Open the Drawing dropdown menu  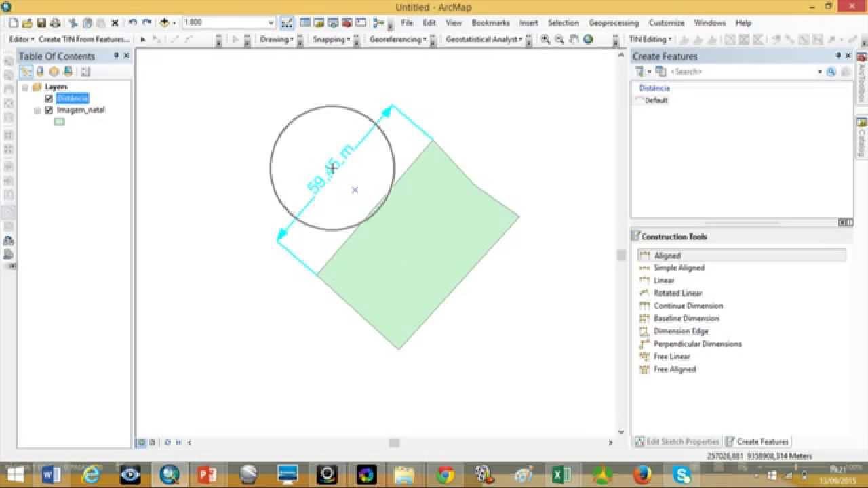click(277, 39)
